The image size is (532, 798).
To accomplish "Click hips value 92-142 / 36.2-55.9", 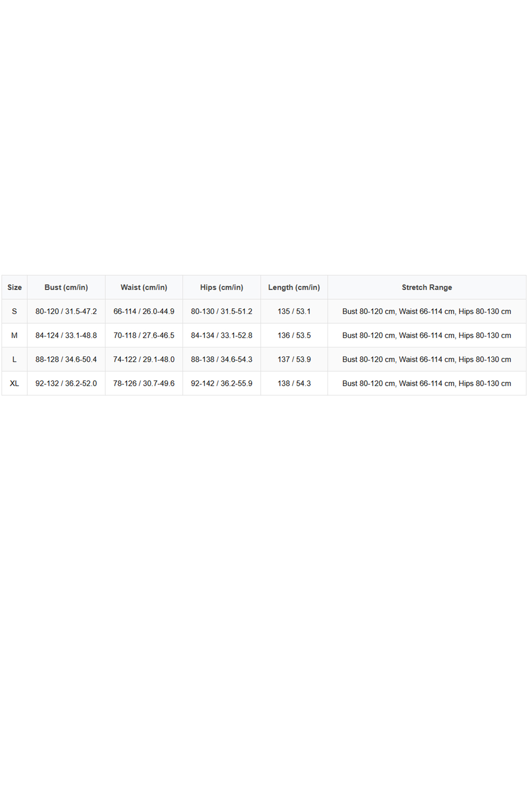I will 222,383.
